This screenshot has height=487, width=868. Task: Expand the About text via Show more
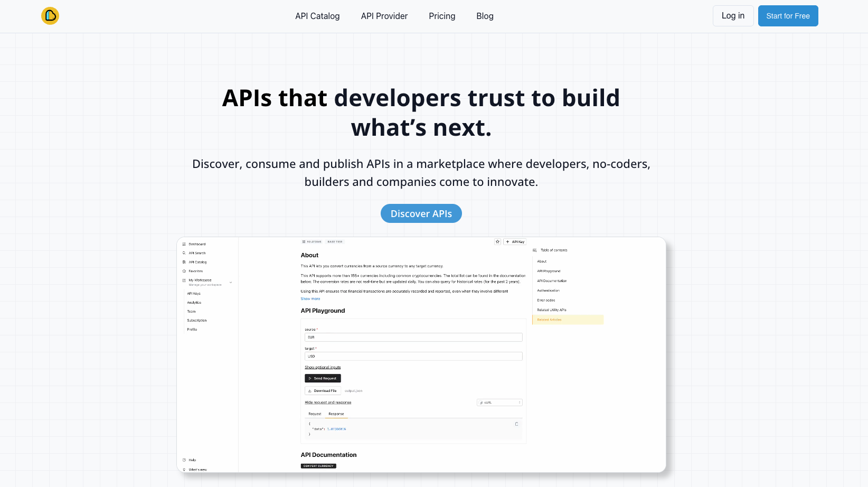click(310, 298)
